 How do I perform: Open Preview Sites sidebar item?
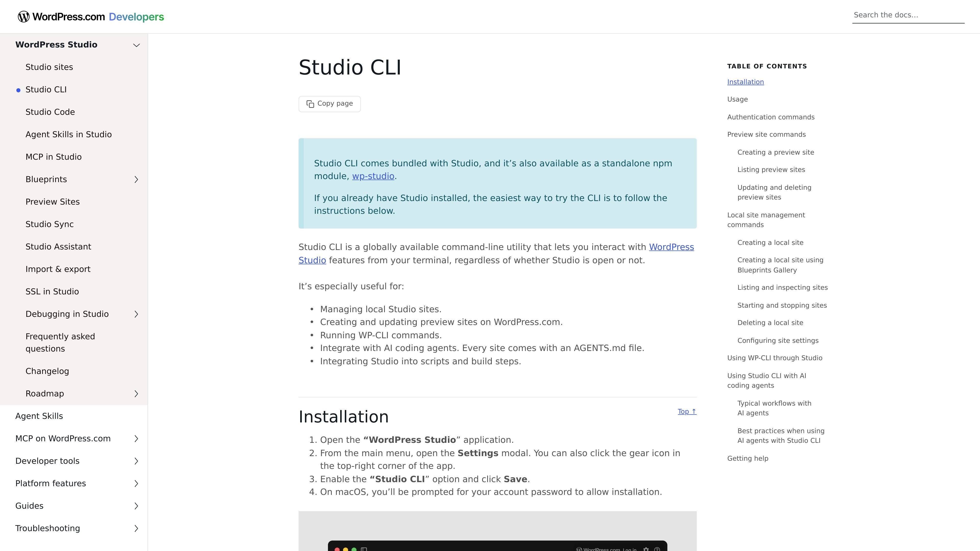pyautogui.click(x=53, y=202)
